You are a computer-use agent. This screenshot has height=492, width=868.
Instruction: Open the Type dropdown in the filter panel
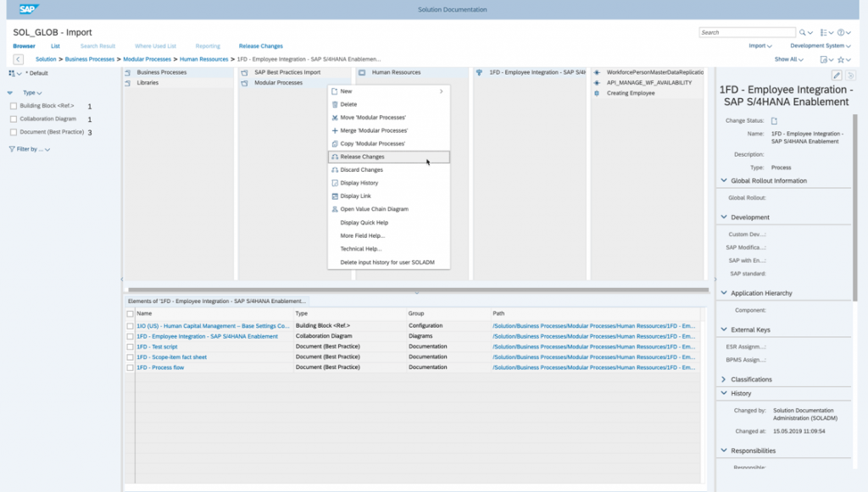coord(32,93)
